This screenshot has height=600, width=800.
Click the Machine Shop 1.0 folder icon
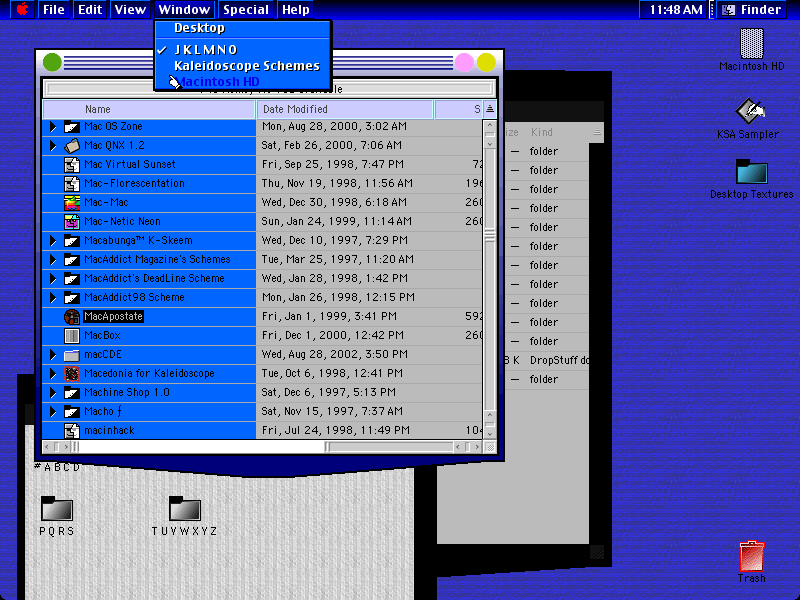(72, 392)
